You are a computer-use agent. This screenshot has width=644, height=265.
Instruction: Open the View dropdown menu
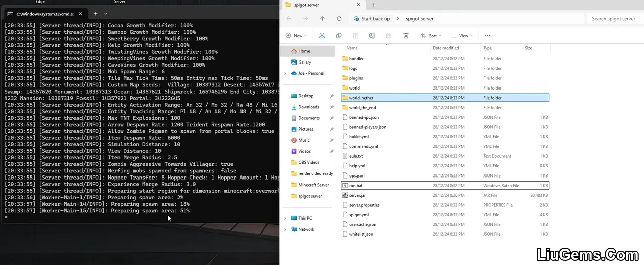coord(462,36)
